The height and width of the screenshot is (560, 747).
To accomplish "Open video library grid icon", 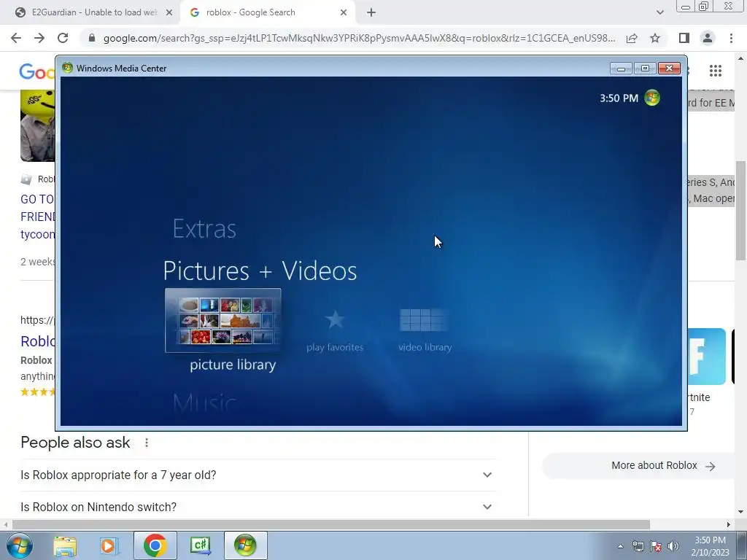I will (x=424, y=319).
